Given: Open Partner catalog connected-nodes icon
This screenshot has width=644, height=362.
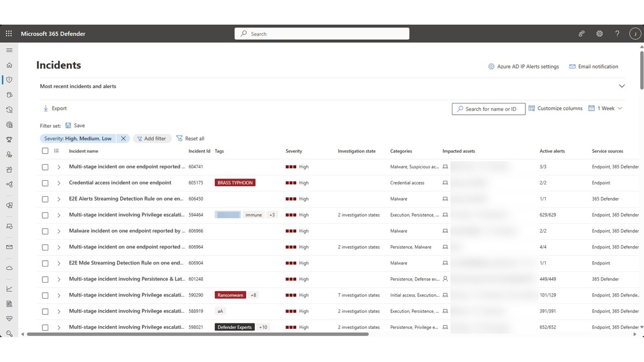Looking at the screenshot, I should pyautogui.click(x=9, y=184).
